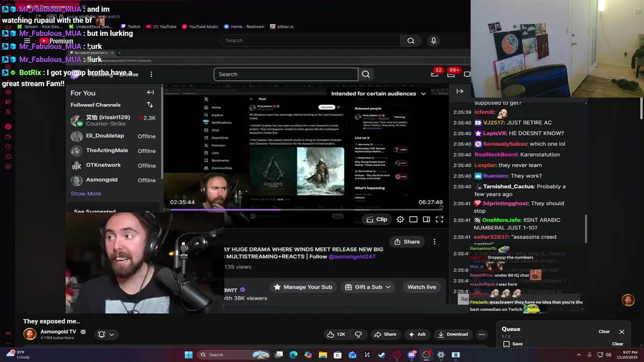The image size is (644, 362).
Task: Click Manage Your Sub button
Action: 302,287
